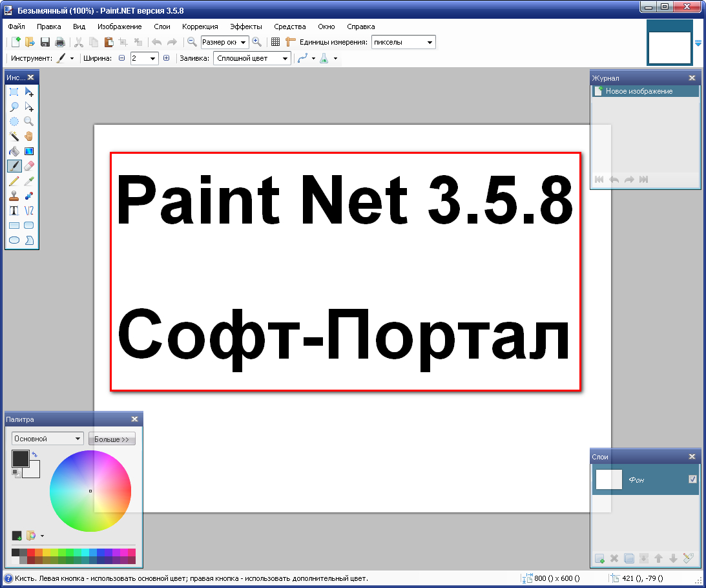Screen dimensions: 706x588
Task: Toggle the pixel grid display
Action: pos(276,42)
